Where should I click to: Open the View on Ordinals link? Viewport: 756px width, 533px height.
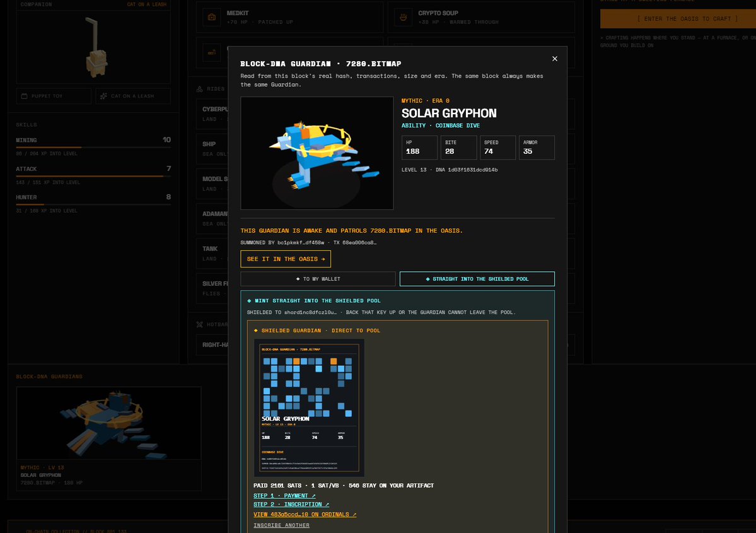tap(305, 515)
